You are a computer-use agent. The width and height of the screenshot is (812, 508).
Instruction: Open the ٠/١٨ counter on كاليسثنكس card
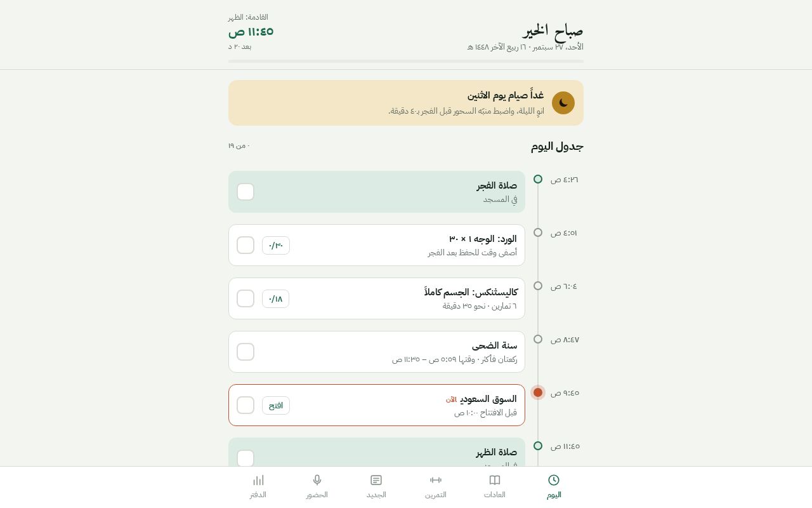tap(275, 298)
